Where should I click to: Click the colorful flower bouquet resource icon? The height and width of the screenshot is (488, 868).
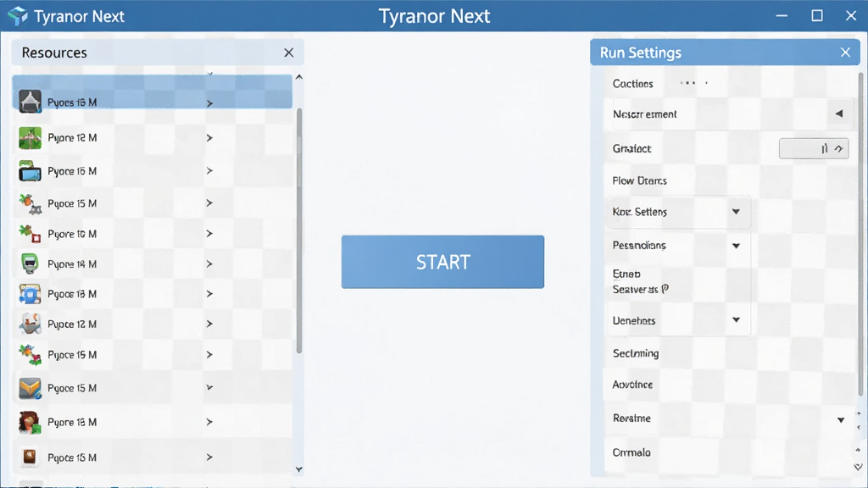point(30,355)
